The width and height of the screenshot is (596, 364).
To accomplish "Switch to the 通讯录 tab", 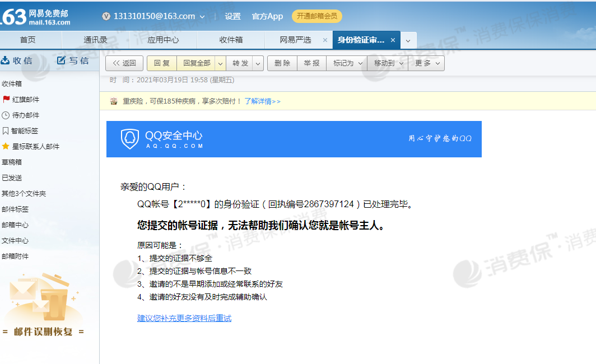I will tap(95, 40).
